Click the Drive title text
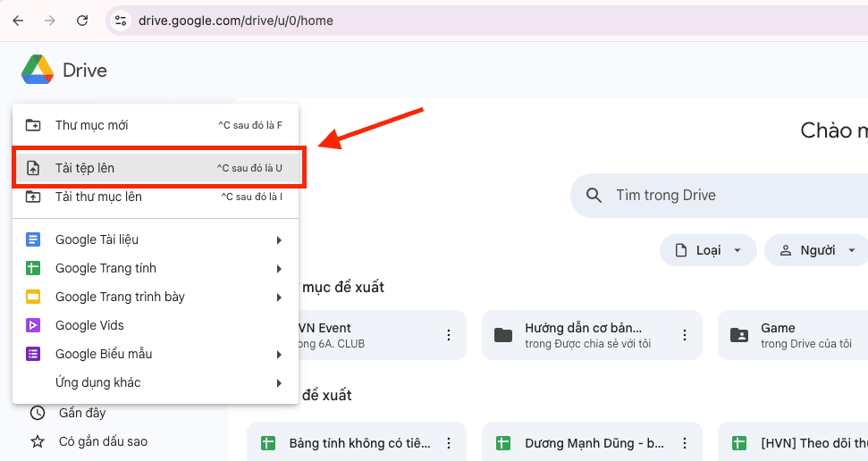 [x=85, y=71]
